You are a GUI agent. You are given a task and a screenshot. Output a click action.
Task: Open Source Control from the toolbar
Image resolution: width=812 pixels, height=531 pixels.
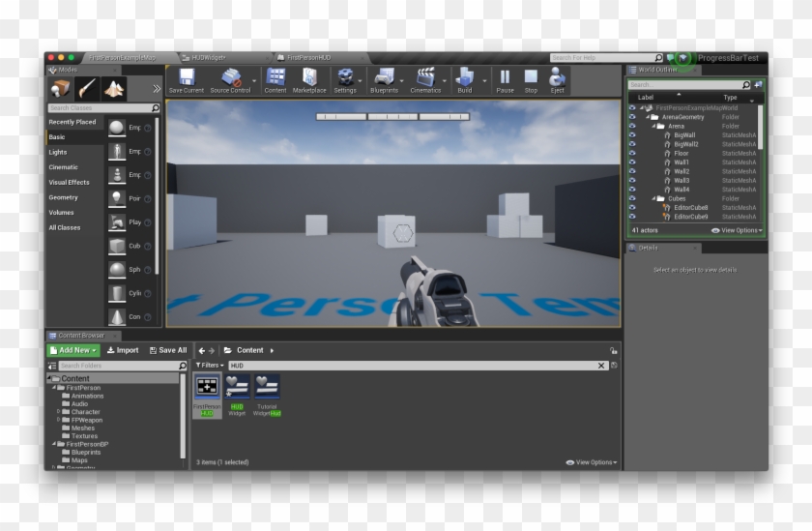pos(230,79)
